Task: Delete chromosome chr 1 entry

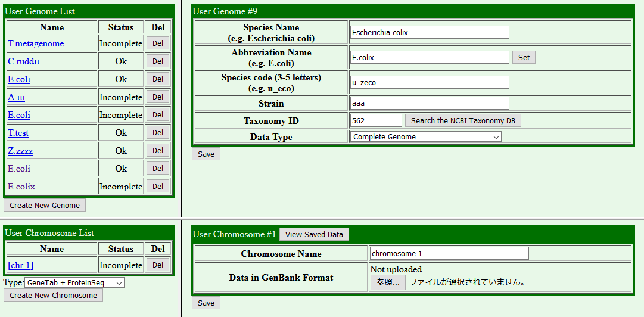Action: 157,265
